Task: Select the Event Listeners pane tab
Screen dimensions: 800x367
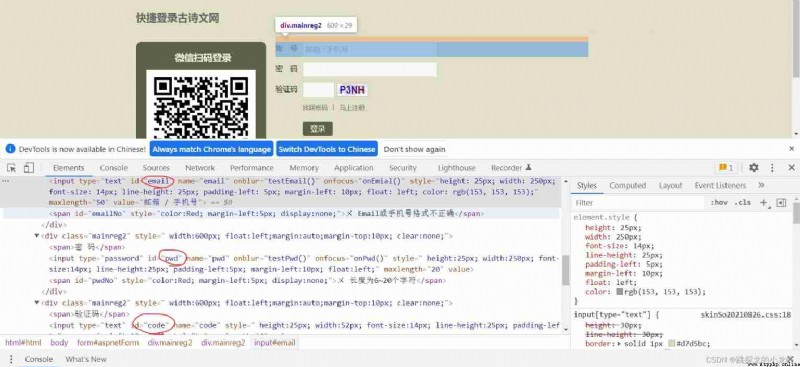Action: coord(720,185)
